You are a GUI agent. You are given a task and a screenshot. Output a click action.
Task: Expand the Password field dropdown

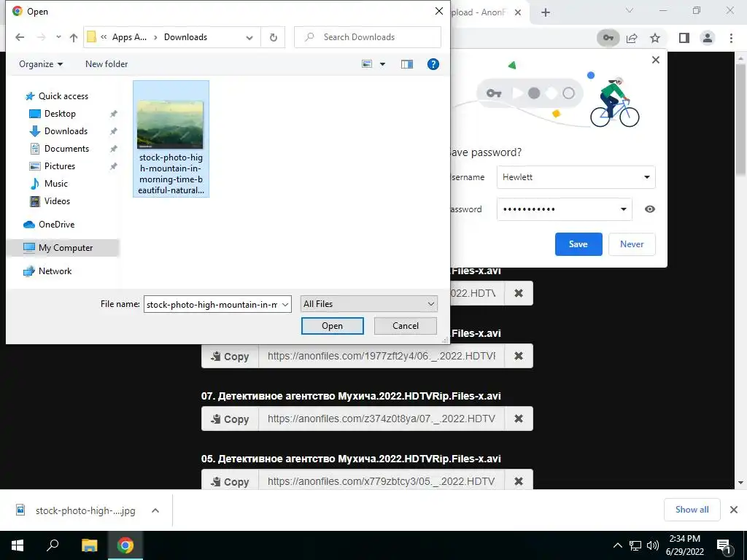coord(623,209)
